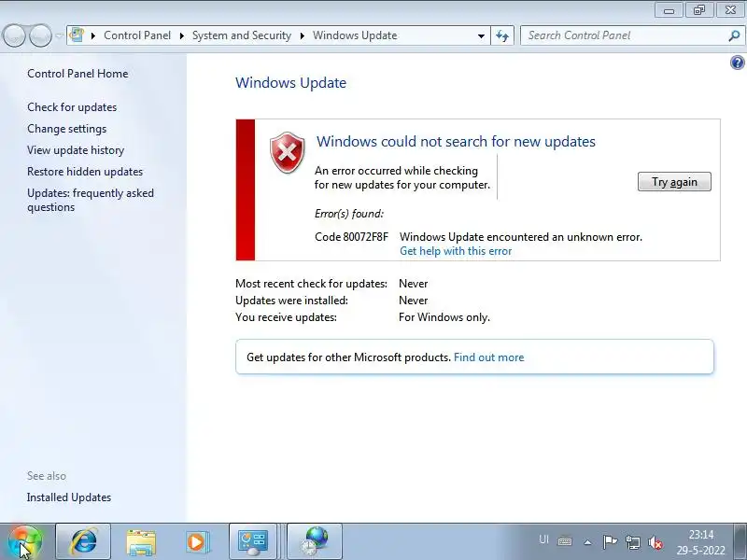Click the error code 80072F8F text
This screenshot has height=560, width=747.
coord(352,237)
